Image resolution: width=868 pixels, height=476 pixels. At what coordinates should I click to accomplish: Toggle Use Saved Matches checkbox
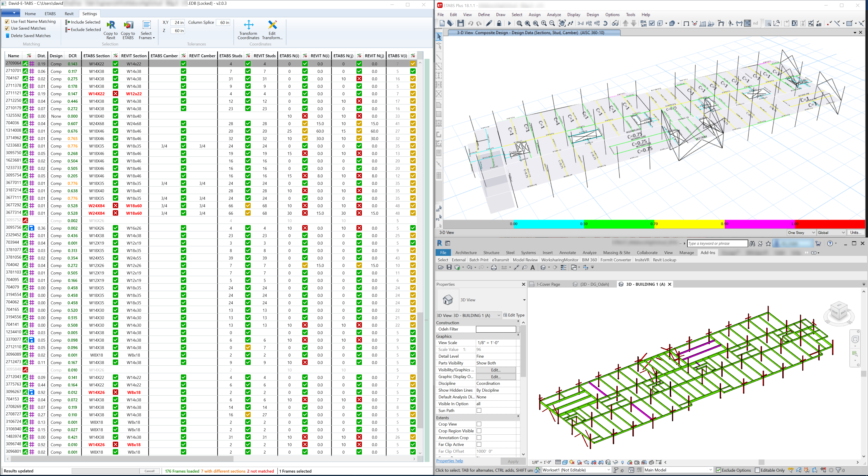pyautogui.click(x=7, y=28)
